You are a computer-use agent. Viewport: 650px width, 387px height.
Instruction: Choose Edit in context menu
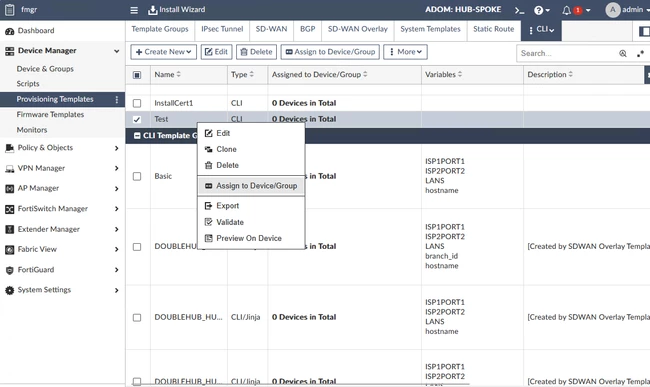tap(251, 133)
